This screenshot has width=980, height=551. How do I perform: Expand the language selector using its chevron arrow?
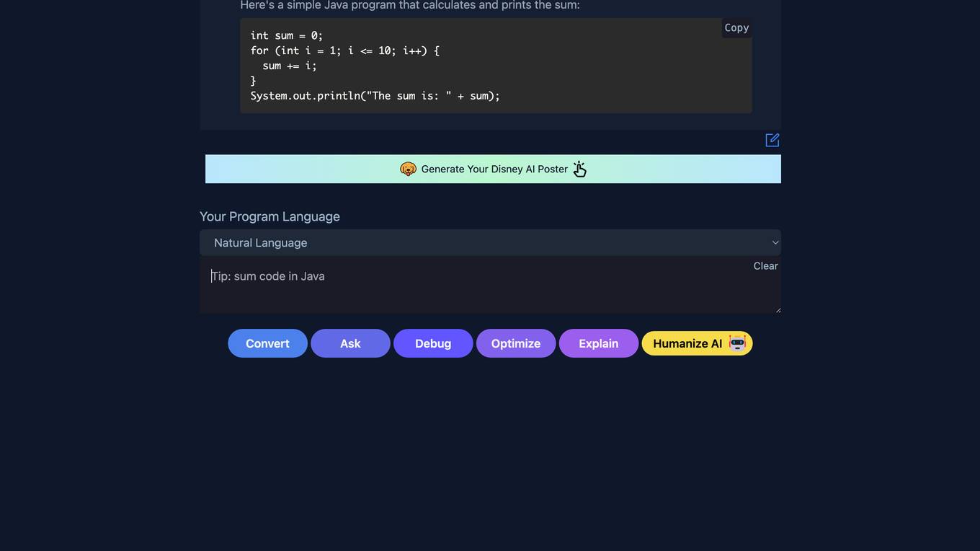775,243
